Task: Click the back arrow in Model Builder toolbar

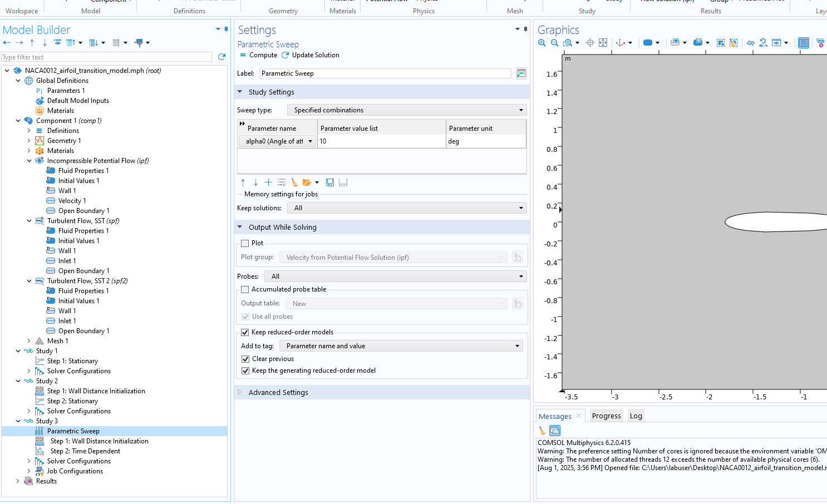Action: pos(7,43)
